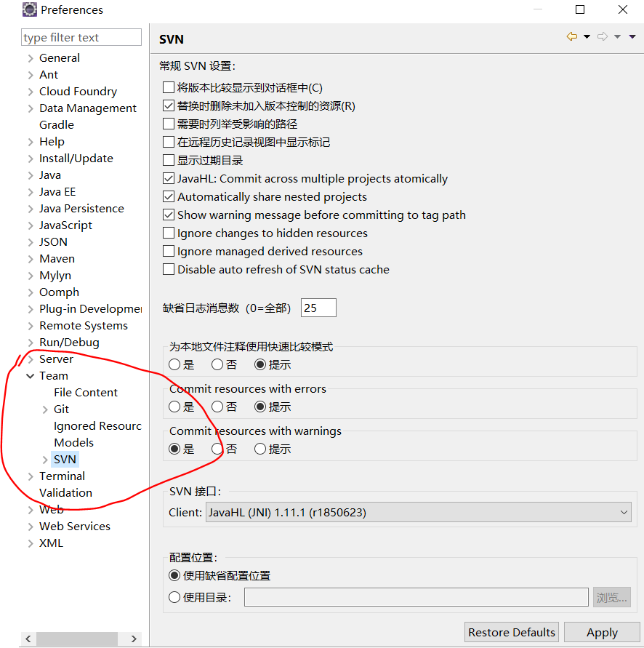This screenshot has height=648, width=644.
Task: Toggle Automatically share nested projects checkbox
Action: pos(169,196)
